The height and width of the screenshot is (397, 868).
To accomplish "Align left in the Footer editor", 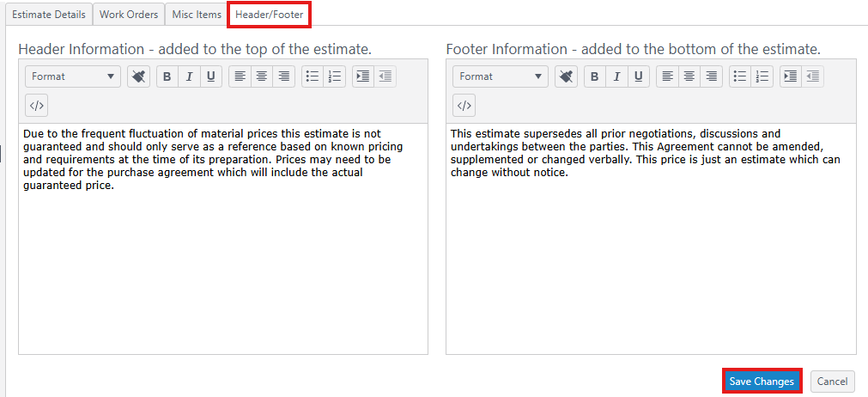I will tap(668, 76).
